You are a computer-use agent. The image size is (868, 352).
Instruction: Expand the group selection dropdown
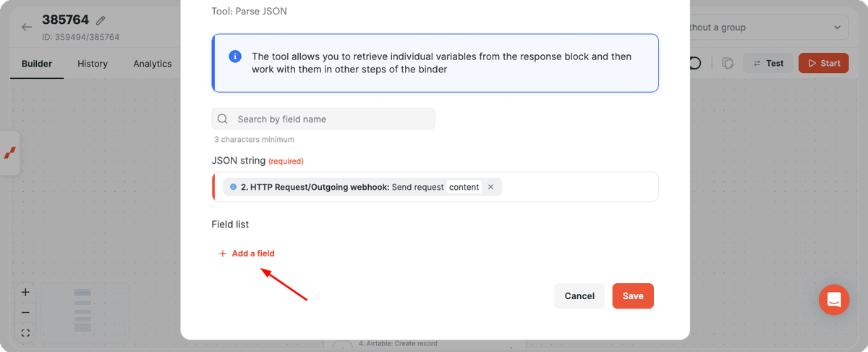pos(768,28)
